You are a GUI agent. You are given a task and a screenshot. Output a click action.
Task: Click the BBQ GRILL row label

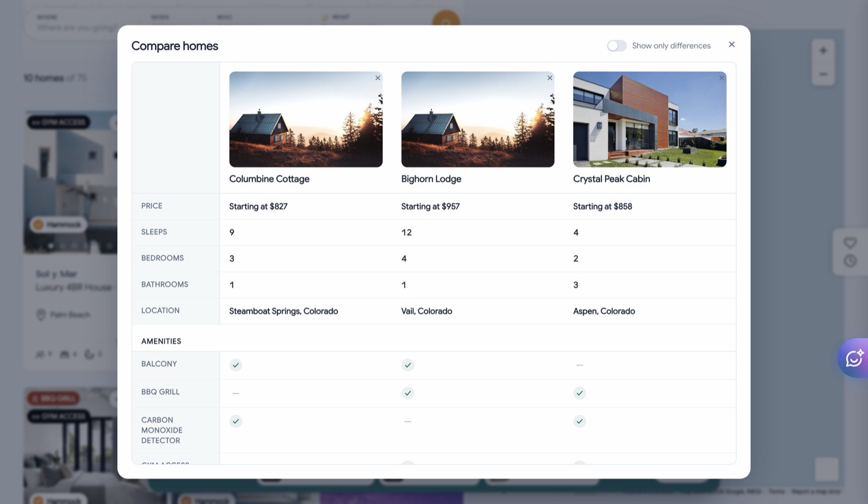pyautogui.click(x=161, y=392)
